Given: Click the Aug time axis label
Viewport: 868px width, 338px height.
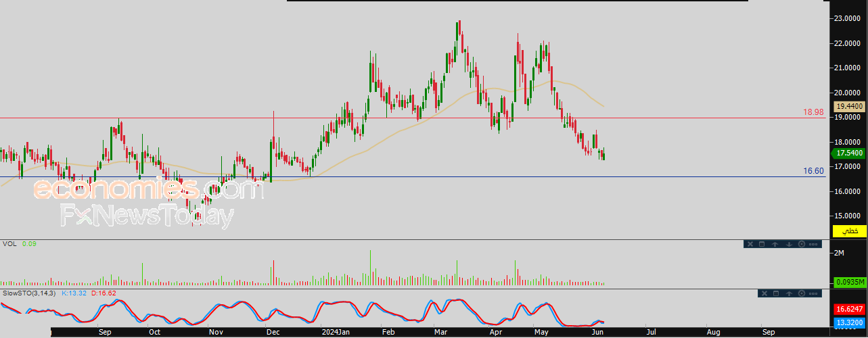Looking at the screenshot, I should point(713,333).
